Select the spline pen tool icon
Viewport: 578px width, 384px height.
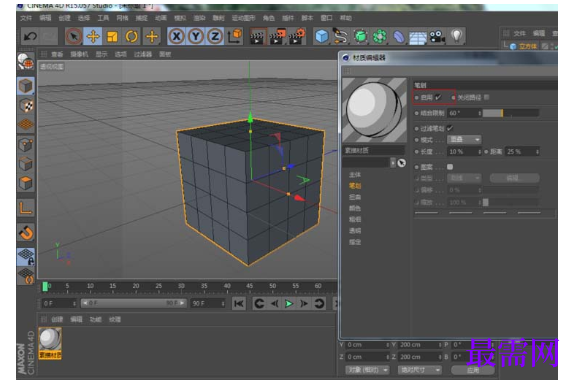[x=341, y=36]
